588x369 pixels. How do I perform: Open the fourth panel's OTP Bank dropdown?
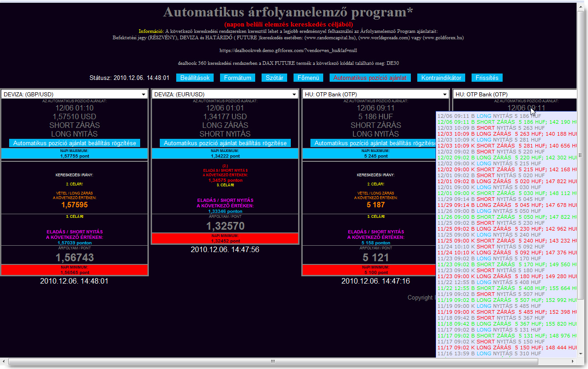(515, 94)
